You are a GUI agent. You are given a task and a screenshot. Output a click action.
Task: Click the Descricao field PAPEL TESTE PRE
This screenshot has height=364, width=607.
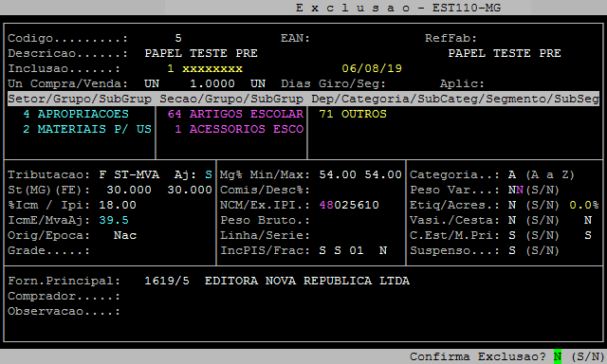tap(201, 53)
